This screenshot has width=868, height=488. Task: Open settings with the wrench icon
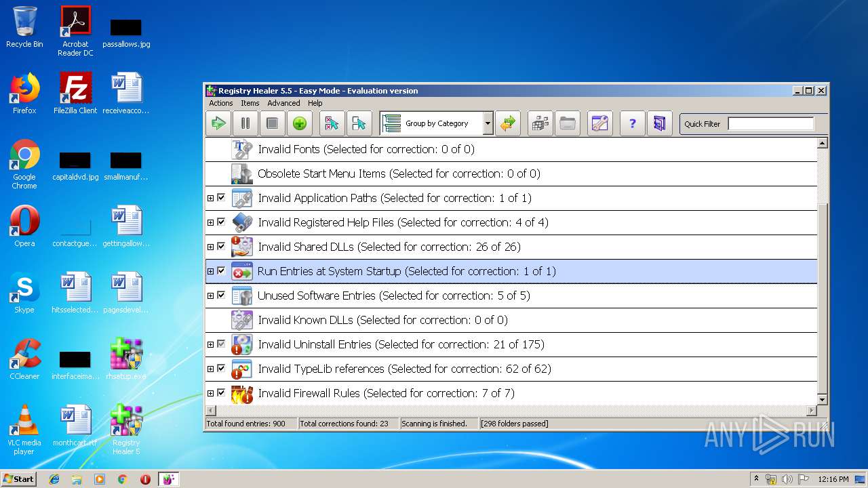(600, 123)
